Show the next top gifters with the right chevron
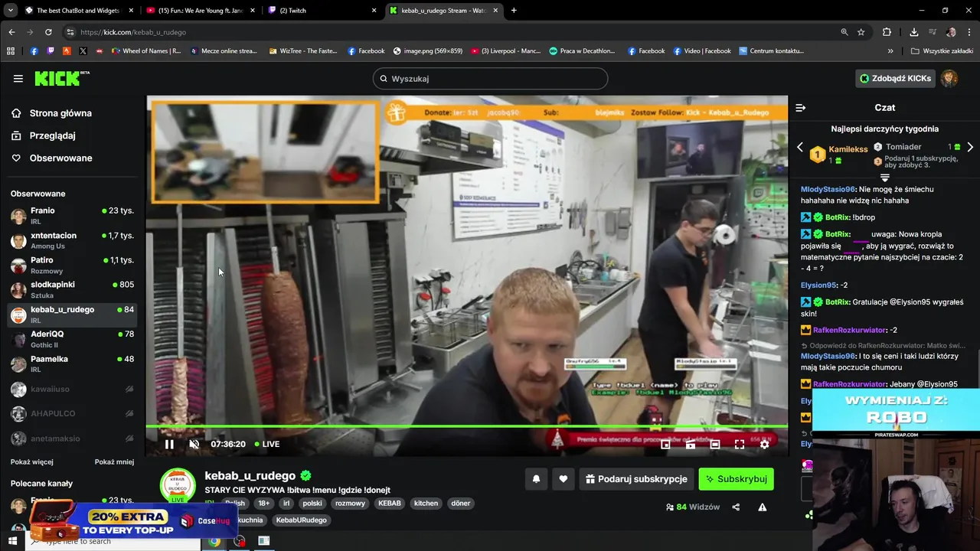 [x=970, y=147]
